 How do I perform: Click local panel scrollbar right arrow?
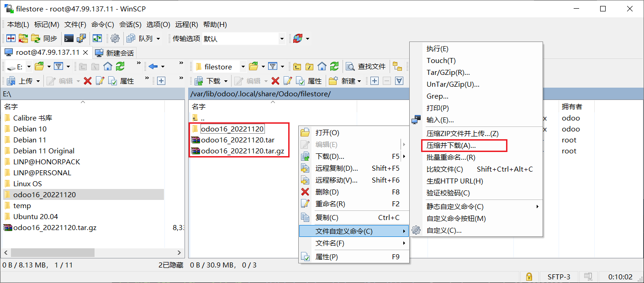pos(179,252)
